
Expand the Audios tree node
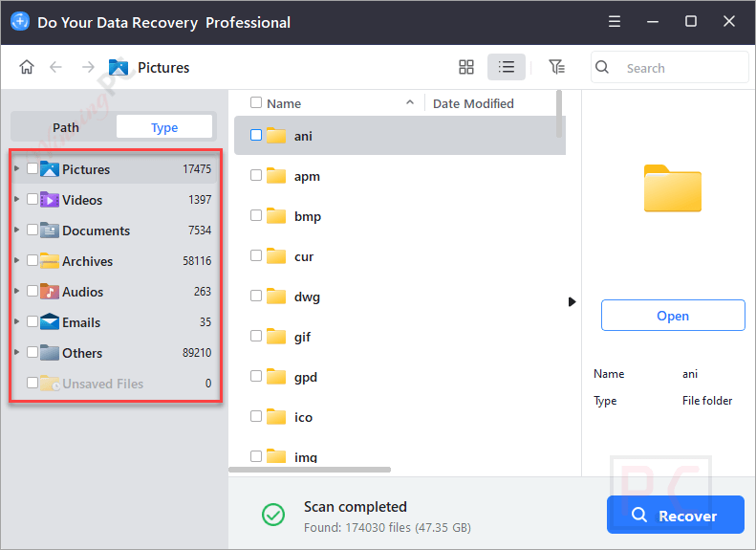[17, 291]
